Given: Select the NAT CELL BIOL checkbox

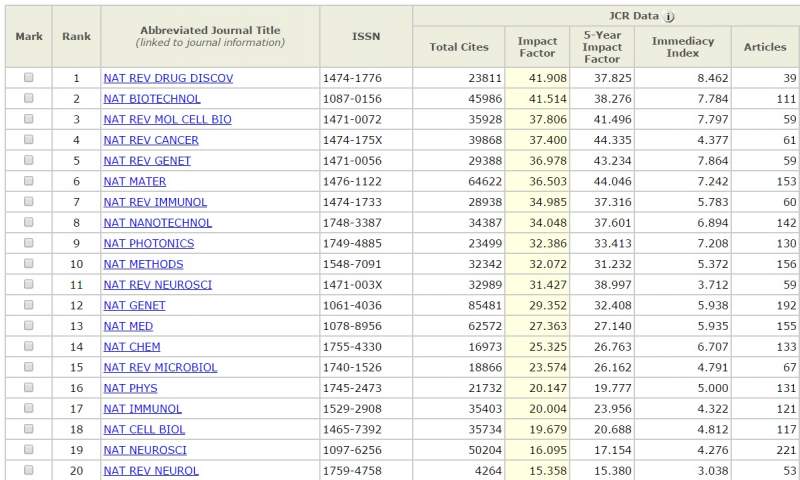Looking at the screenshot, I should (29, 428).
